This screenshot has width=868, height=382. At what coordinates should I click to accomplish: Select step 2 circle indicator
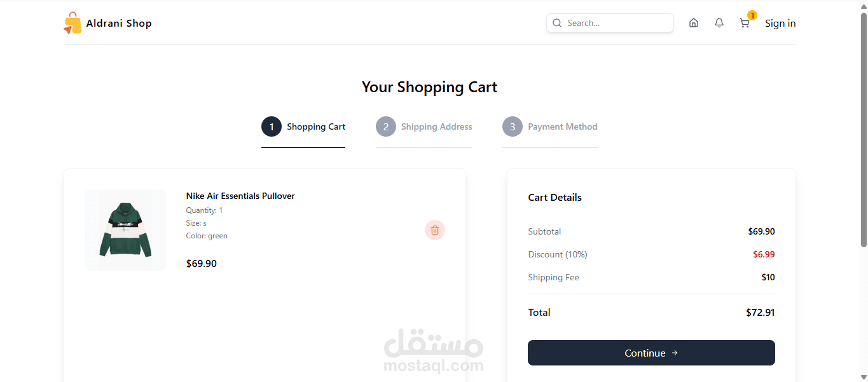pos(386,126)
